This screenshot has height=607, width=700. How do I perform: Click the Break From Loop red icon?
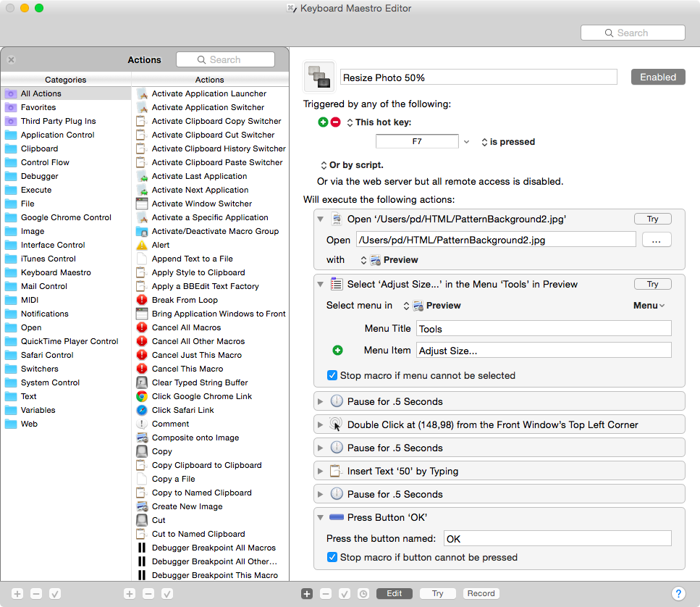141,300
